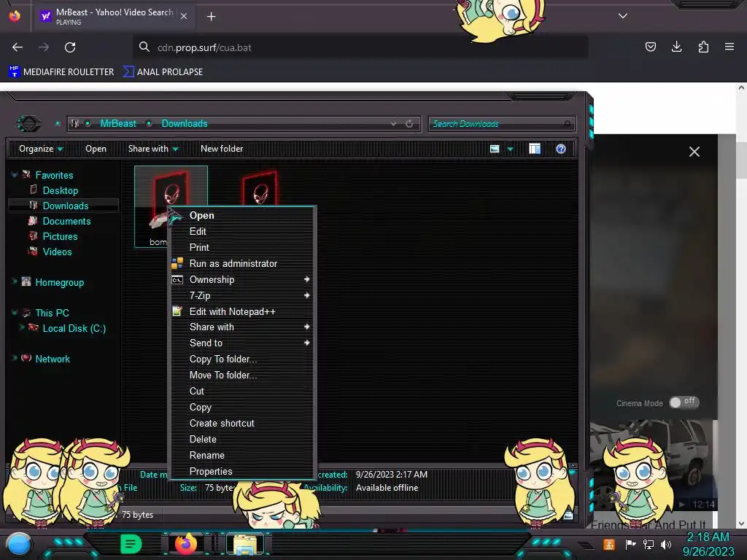Choose Open in the context menu

coord(243,215)
